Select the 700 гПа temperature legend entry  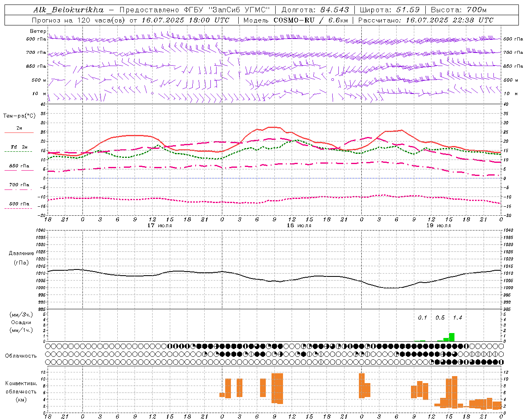coord(19,185)
